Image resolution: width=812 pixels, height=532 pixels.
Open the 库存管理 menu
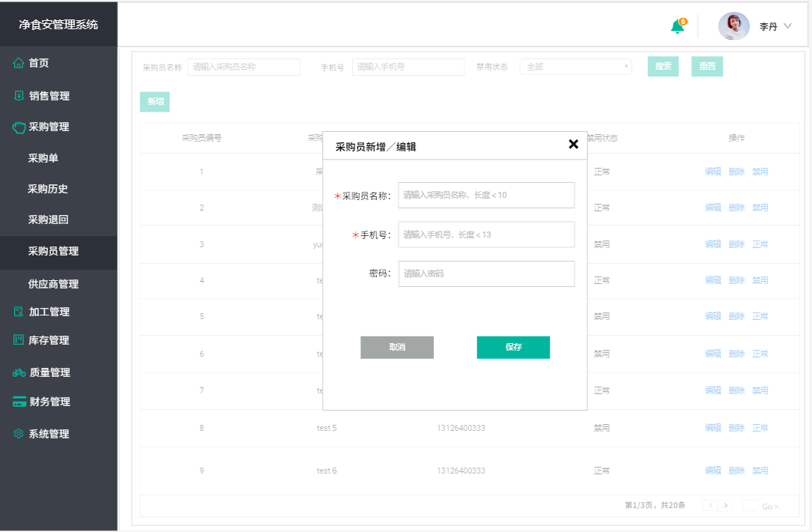[x=49, y=340]
